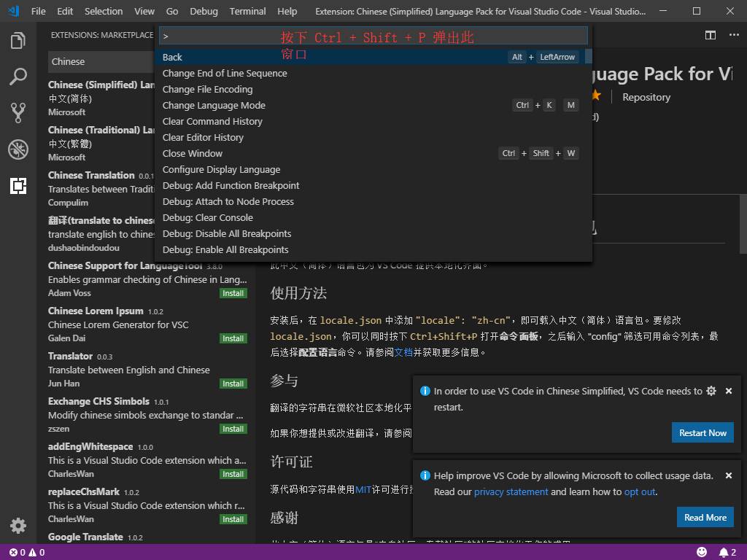Screen dimensions: 747x560
Task: Click Read More button
Action: [705, 517]
